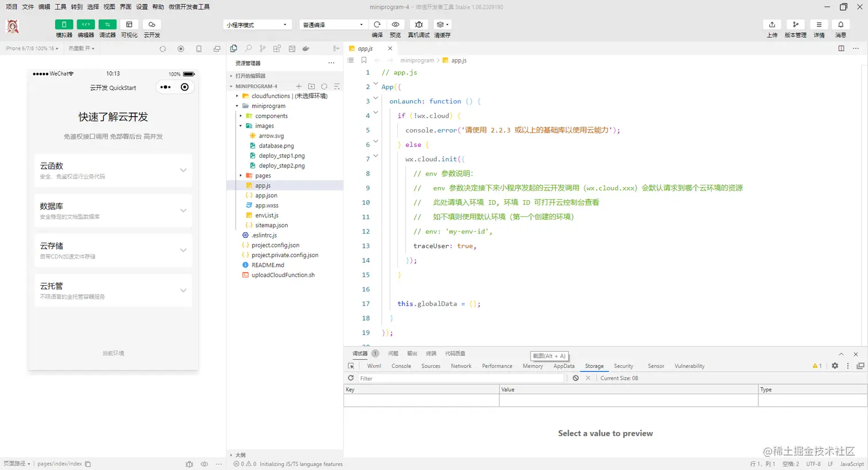868x470 pixels.
Task: Open the 编辑 menu
Action: point(44,7)
